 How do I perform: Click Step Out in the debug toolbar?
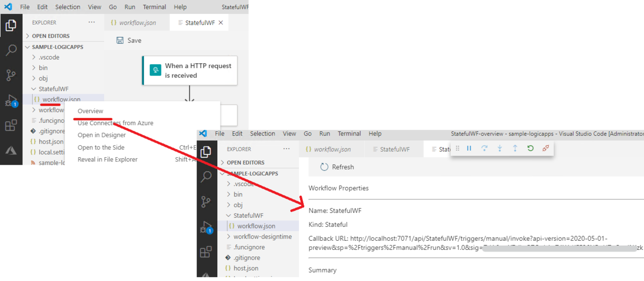pos(515,149)
